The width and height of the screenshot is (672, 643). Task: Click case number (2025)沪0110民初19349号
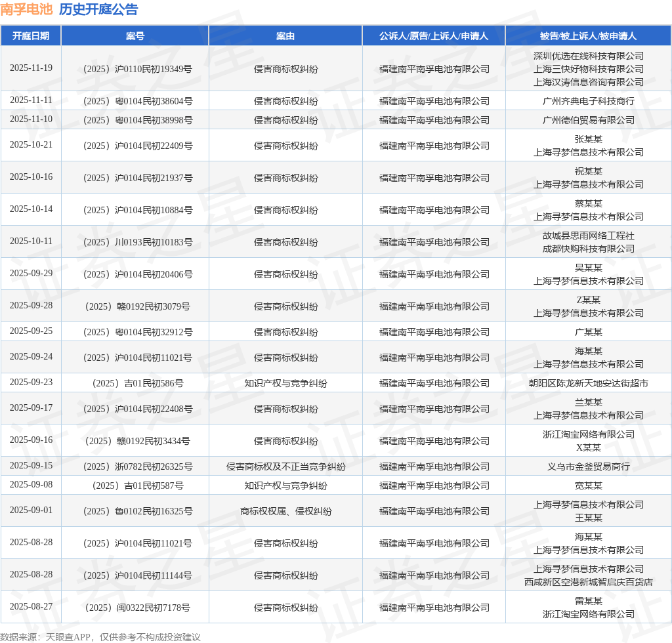point(138,69)
